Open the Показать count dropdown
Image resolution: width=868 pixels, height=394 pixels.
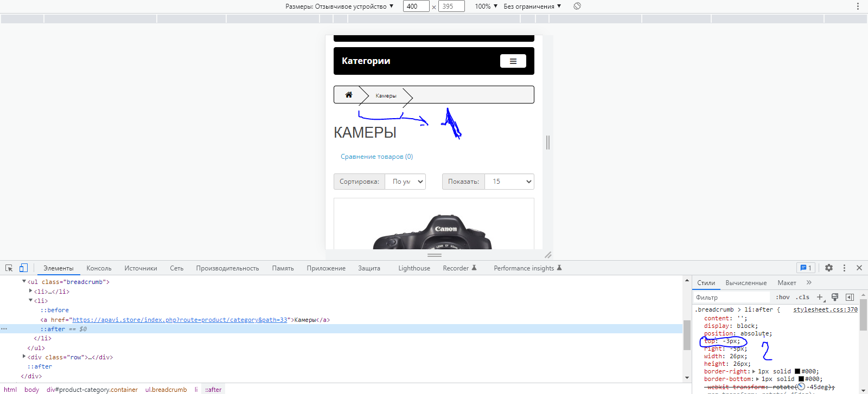pos(509,182)
